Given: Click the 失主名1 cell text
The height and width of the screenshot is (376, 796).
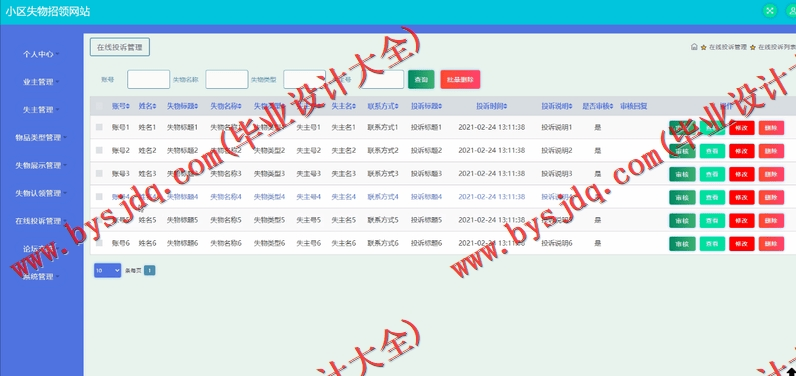Looking at the screenshot, I should 344,127.
